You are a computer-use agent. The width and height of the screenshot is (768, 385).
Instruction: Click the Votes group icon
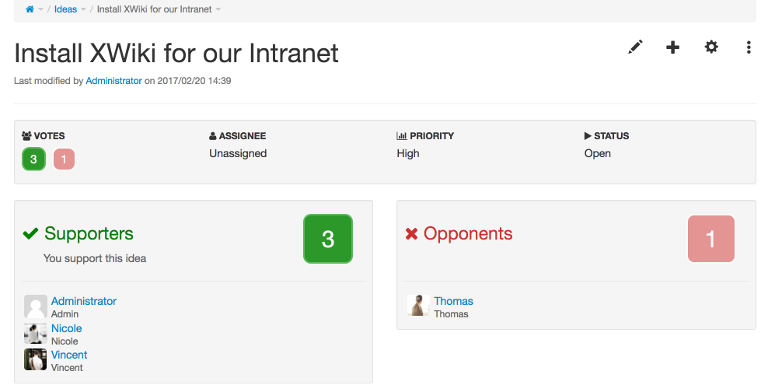(x=26, y=136)
